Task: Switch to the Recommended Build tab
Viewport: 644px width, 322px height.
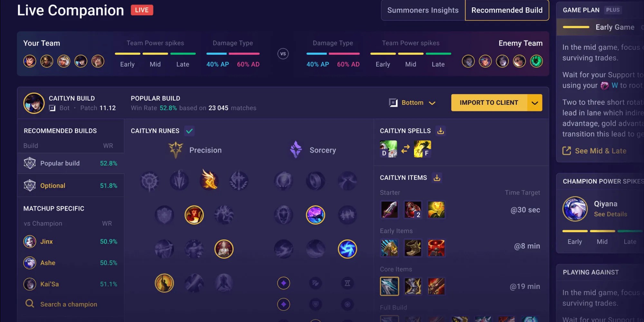Action: [507, 10]
